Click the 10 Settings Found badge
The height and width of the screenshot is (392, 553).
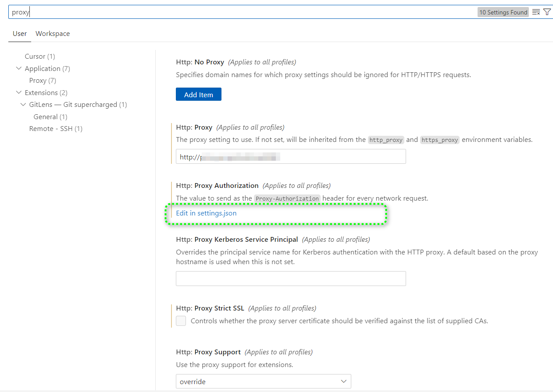tap(503, 12)
